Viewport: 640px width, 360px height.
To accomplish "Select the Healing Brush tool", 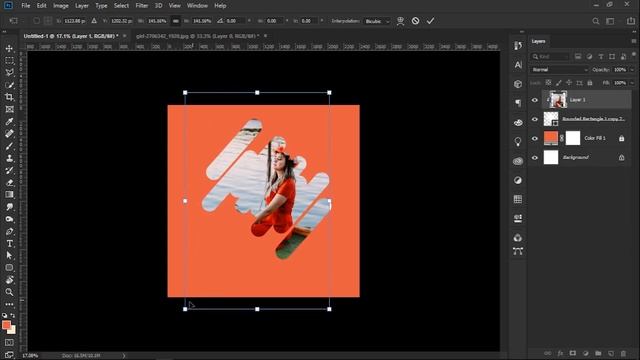I will pyautogui.click(x=9, y=134).
